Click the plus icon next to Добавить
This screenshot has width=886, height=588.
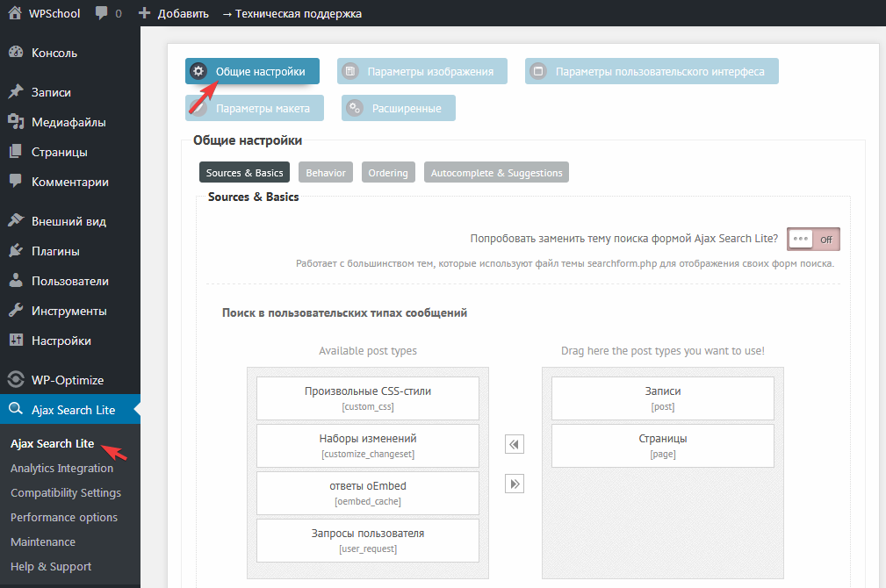(145, 14)
